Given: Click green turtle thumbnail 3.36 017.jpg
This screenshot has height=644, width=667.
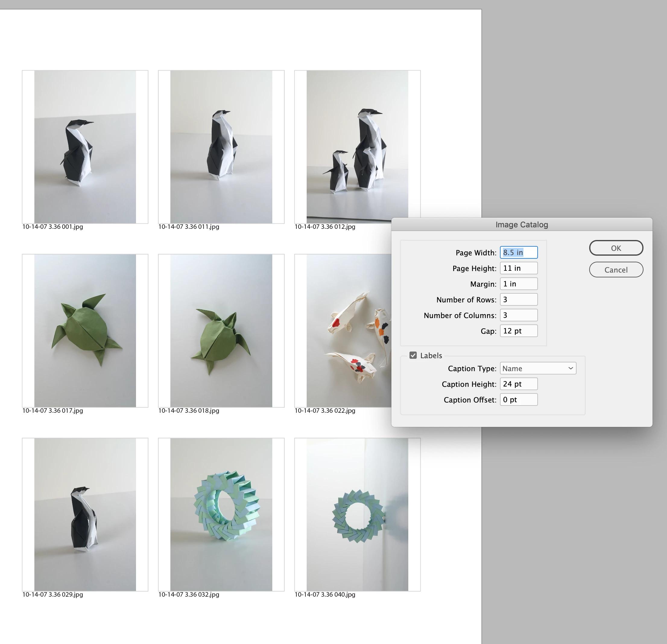Looking at the screenshot, I should (85, 330).
